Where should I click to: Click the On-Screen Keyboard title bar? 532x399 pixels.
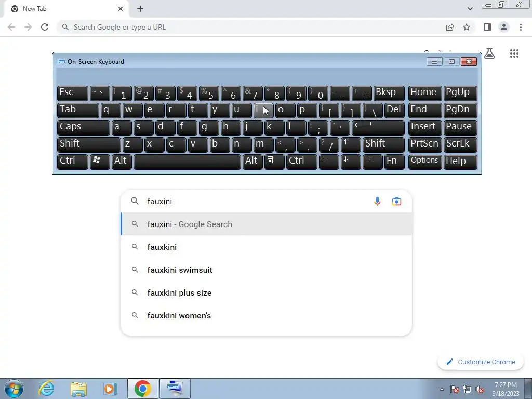pyautogui.click(x=241, y=62)
